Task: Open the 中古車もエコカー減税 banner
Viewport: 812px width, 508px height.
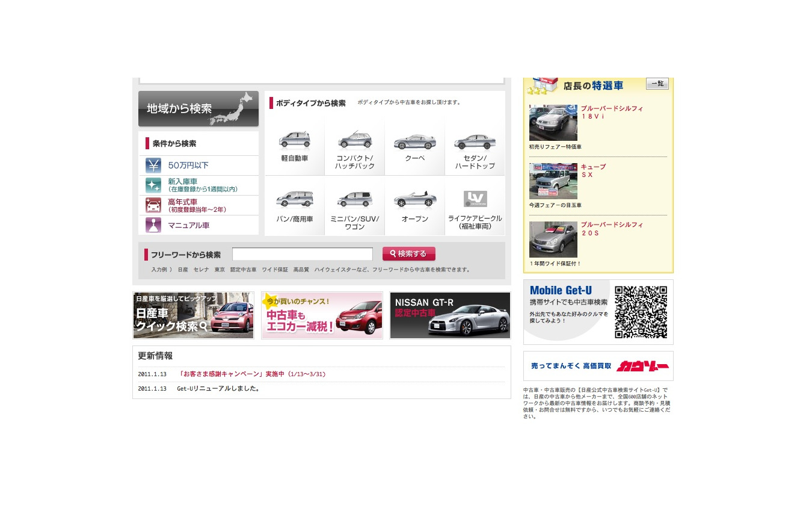Action: point(322,315)
